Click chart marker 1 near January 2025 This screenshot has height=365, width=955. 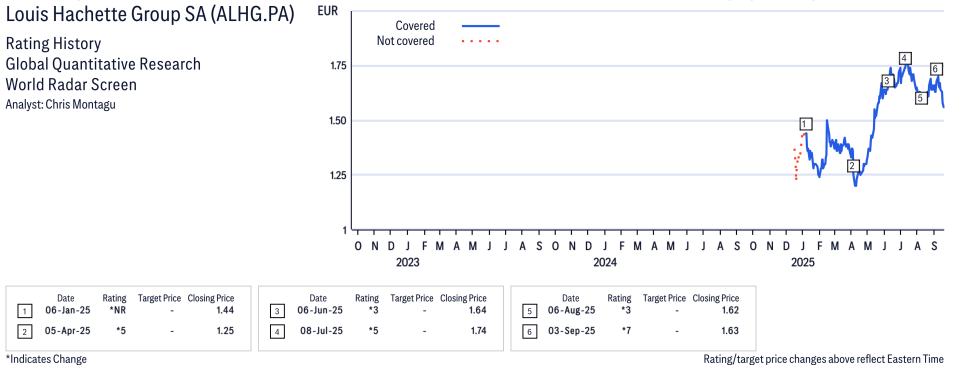tap(806, 124)
